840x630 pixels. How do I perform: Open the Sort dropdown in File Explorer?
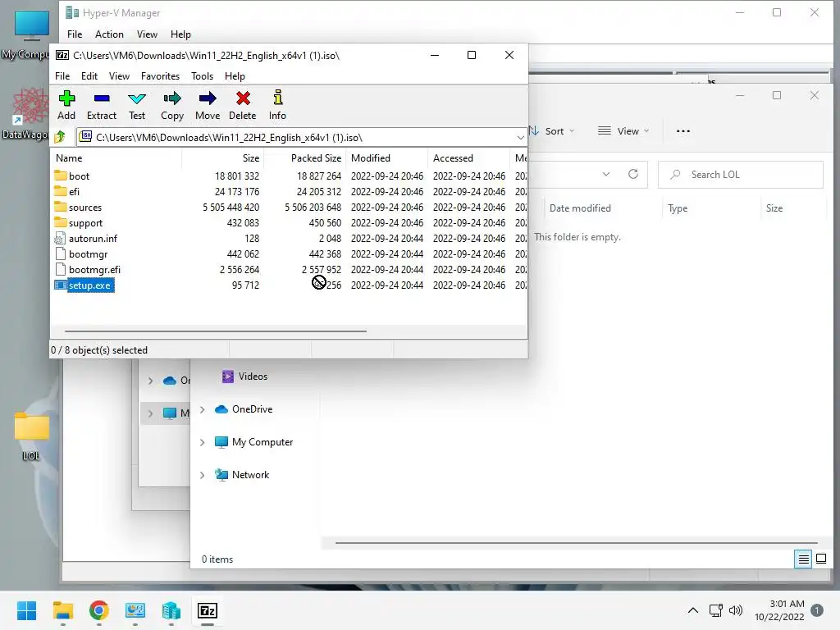[552, 131]
